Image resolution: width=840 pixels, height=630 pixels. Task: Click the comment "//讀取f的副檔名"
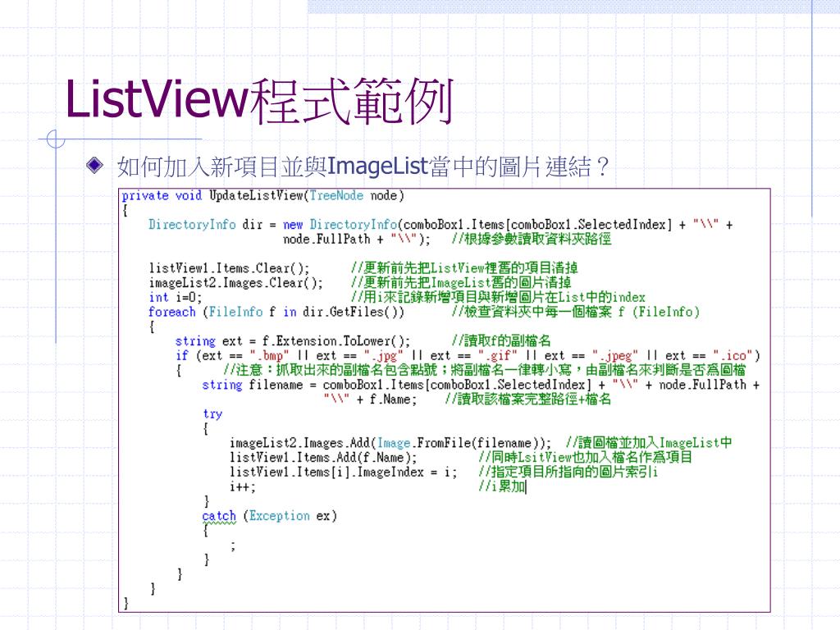[501, 340]
